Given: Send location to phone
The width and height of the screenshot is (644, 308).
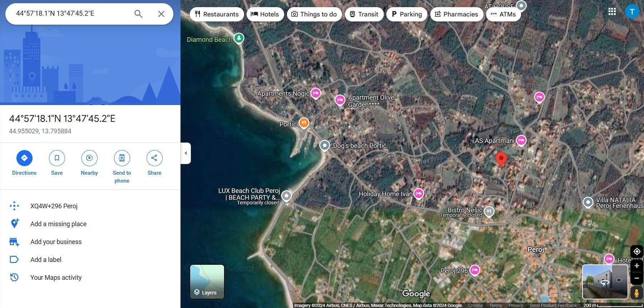Looking at the screenshot, I should click(122, 158).
